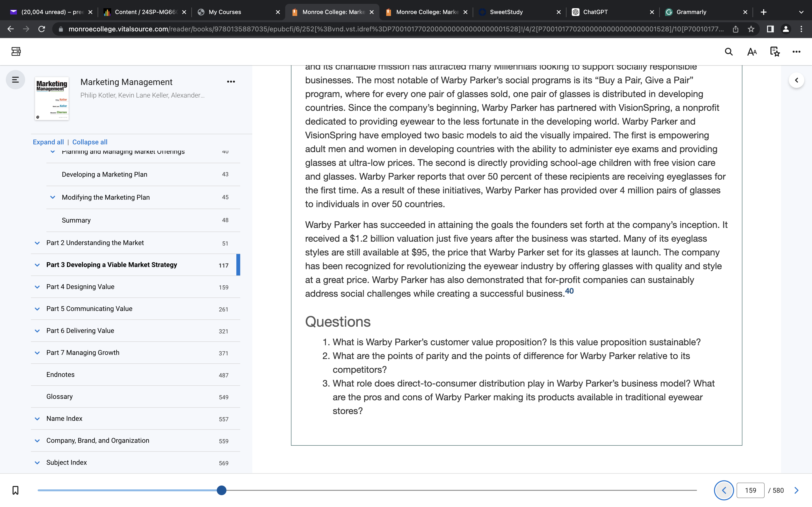Click the Collapse all link
Image resolution: width=812 pixels, height=507 pixels.
click(90, 142)
